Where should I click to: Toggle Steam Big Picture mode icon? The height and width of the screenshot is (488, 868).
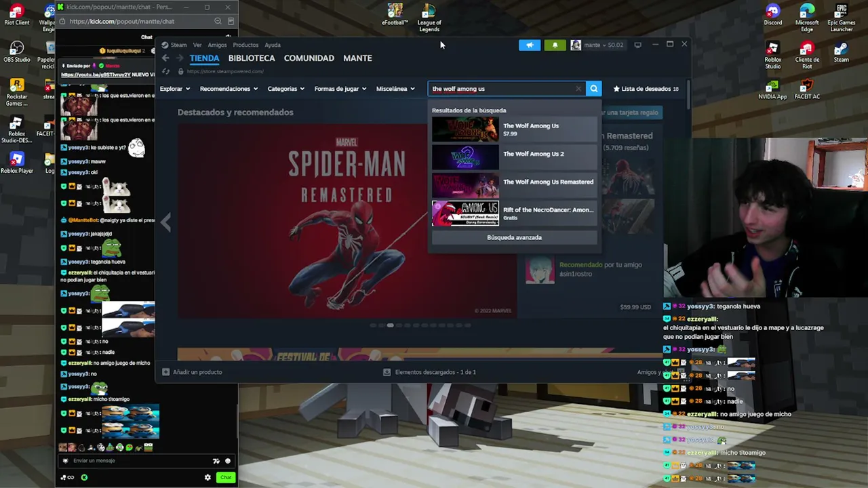(x=637, y=45)
